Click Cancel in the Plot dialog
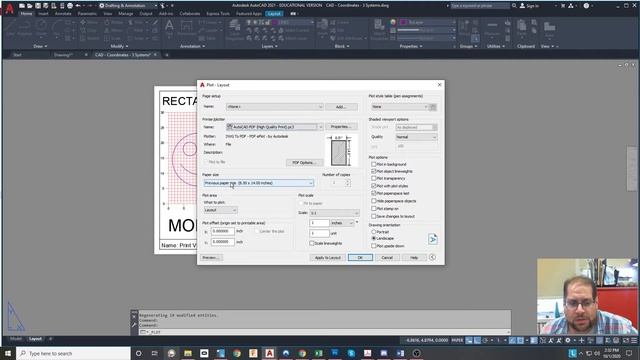Image resolution: width=640 pixels, height=360 pixels. [387, 258]
